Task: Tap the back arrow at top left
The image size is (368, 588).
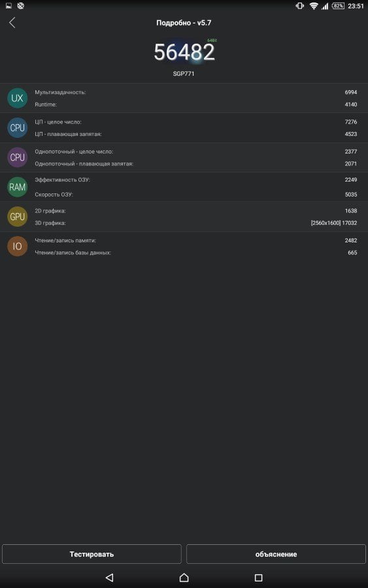Action: point(12,22)
